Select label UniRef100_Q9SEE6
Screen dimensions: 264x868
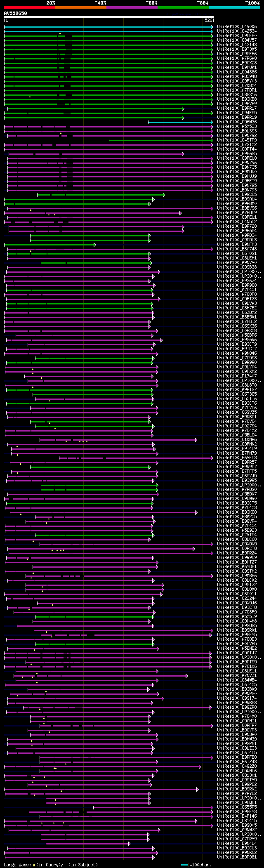(x=237, y=54)
